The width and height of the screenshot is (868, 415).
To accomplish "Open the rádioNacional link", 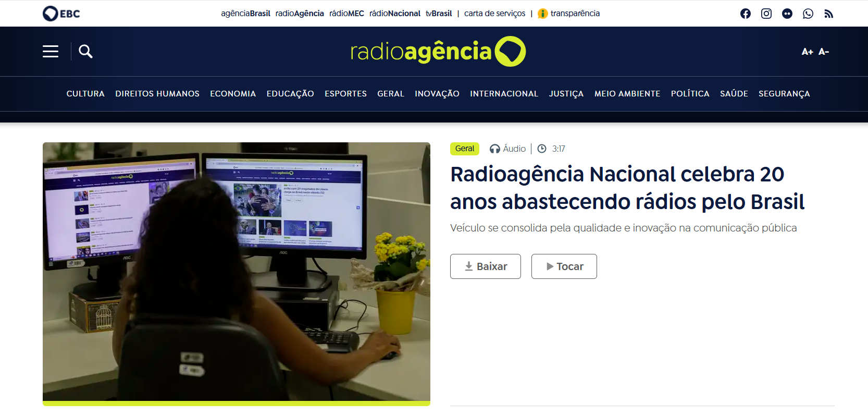I will [395, 14].
